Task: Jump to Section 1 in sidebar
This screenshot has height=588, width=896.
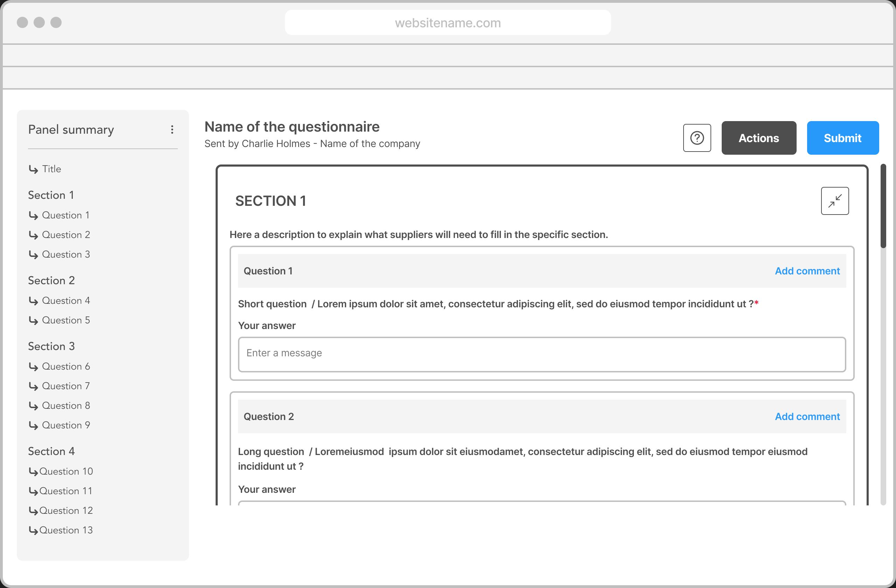Action: tap(51, 195)
